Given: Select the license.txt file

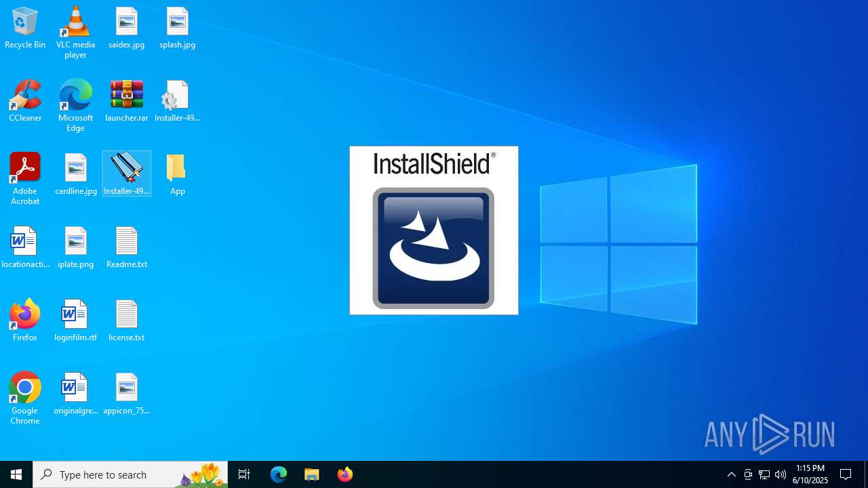Looking at the screenshot, I should (127, 321).
